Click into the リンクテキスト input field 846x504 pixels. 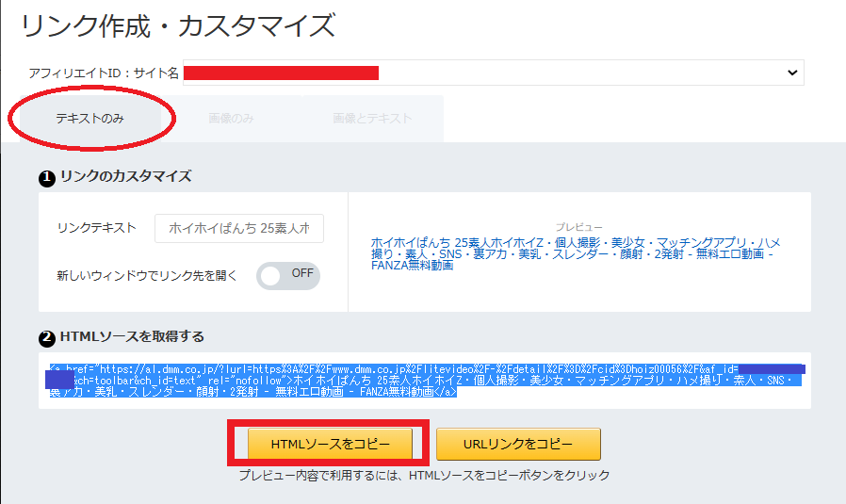coord(239,228)
